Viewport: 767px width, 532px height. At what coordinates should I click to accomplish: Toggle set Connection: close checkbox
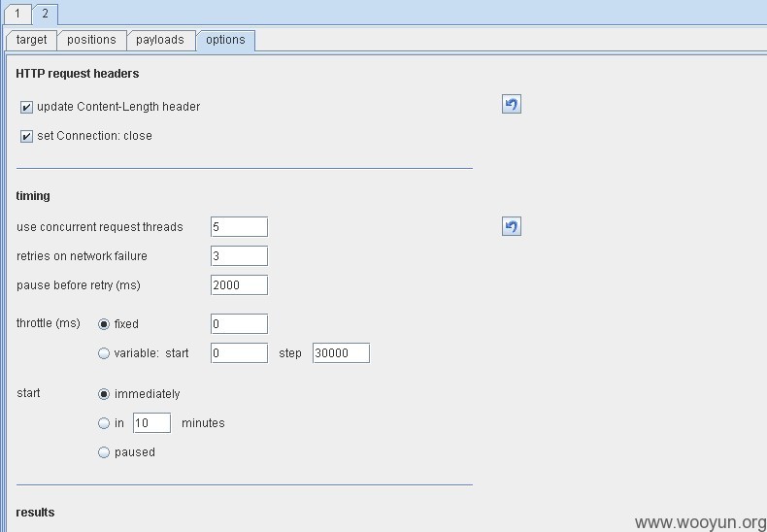(26, 137)
